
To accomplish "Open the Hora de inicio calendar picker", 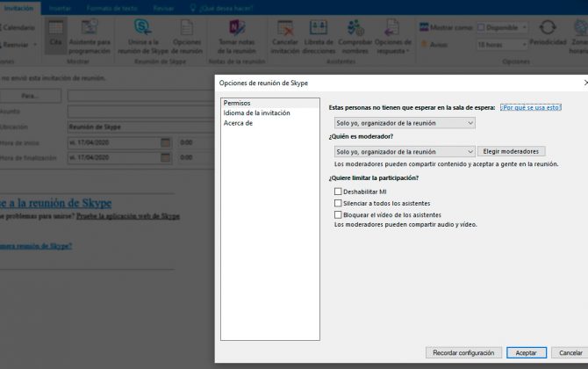I will [165, 142].
